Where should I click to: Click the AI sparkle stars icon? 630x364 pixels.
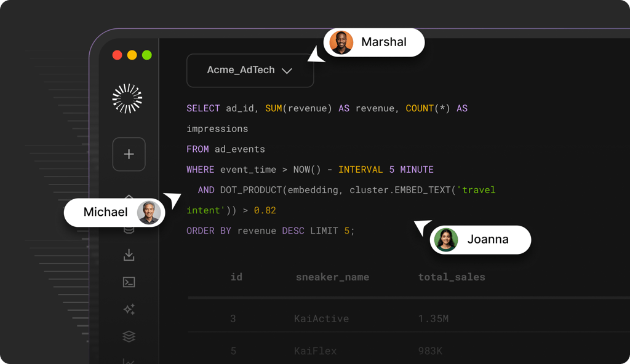[129, 309]
